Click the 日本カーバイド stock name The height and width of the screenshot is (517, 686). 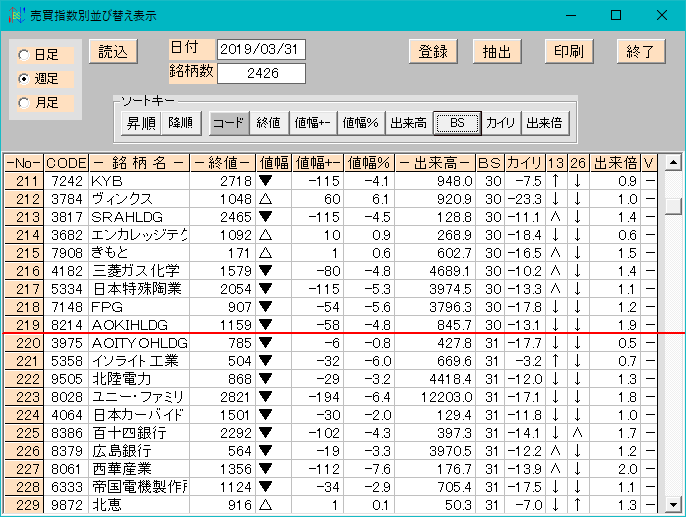138,415
